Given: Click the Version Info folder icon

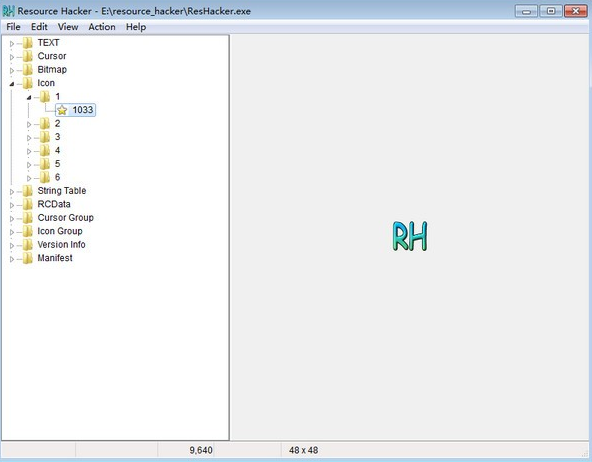Looking at the screenshot, I should pos(28,245).
